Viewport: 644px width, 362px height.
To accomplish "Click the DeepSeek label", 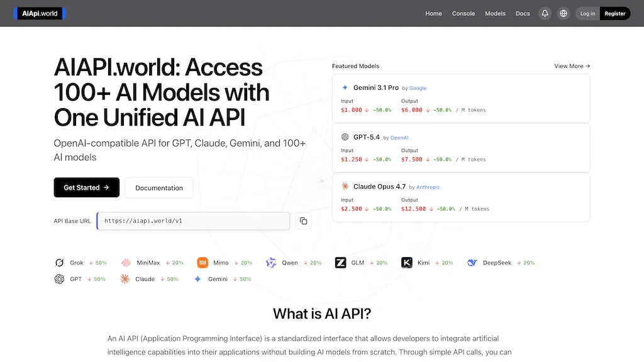I will pyautogui.click(x=497, y=263).
